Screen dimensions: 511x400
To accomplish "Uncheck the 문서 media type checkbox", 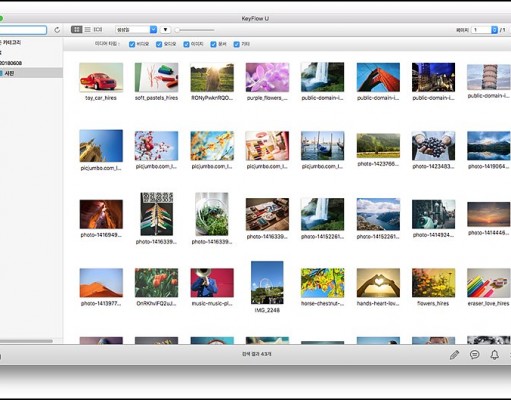I will (213, 44).
